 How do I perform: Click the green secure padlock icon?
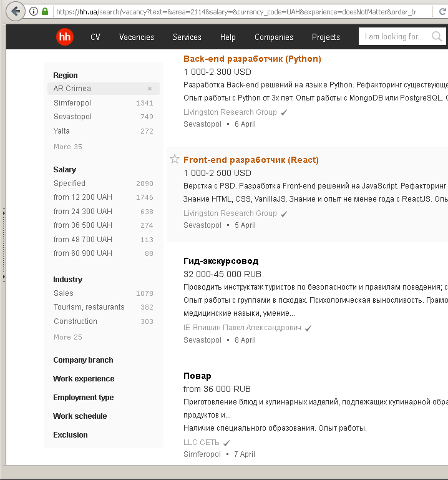(45, 12)
